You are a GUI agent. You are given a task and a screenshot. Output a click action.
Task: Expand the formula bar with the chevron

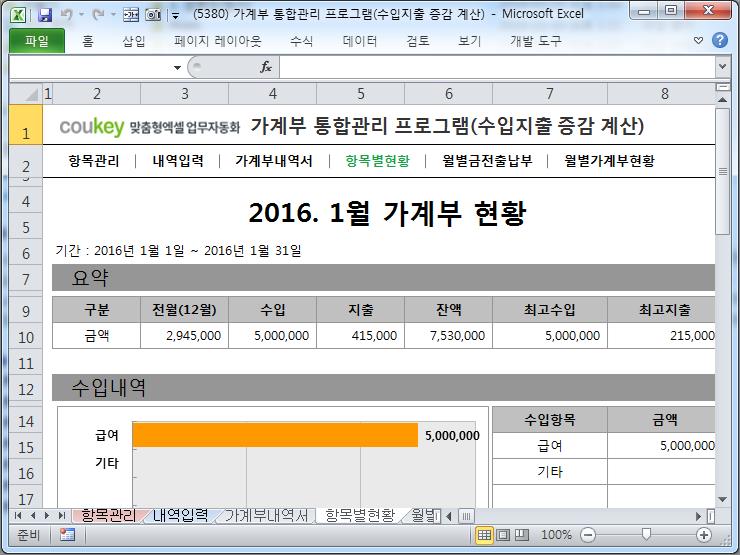pos(722,67)
